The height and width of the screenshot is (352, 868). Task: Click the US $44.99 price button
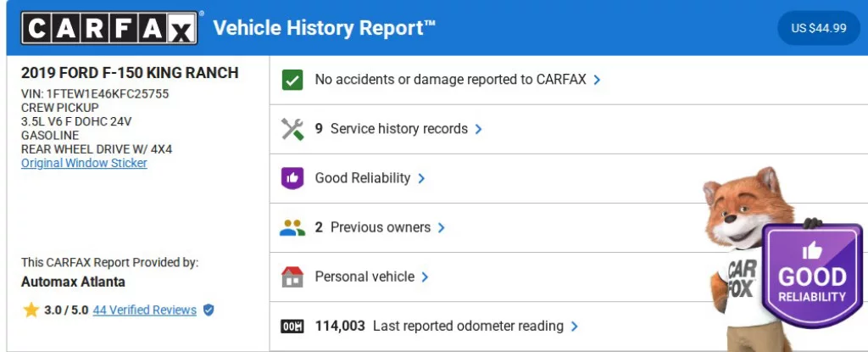click(x=818, y=28)
